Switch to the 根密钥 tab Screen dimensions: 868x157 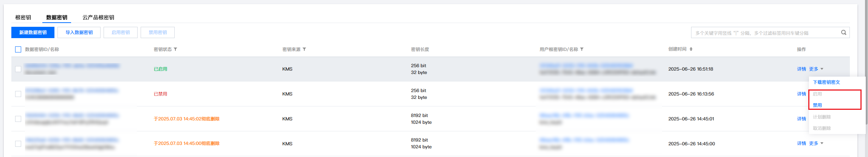coord(23,17)
